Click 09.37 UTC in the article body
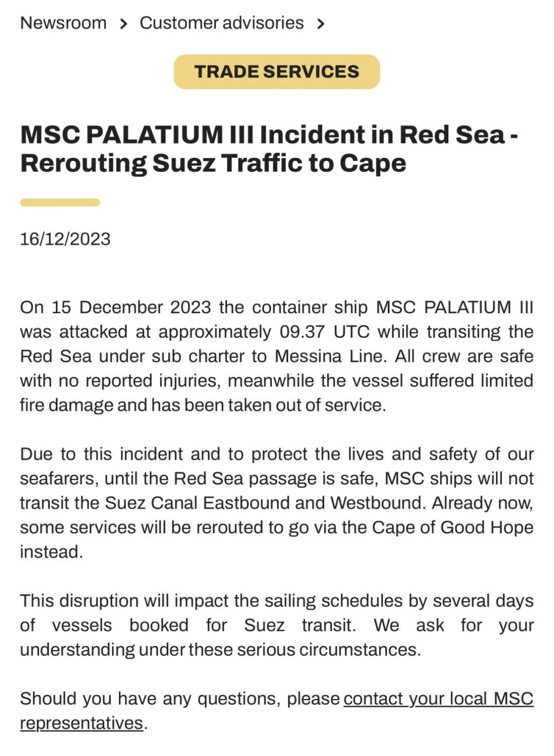The width and height of the screenshot is (554, 756). [x=325, y=332]
